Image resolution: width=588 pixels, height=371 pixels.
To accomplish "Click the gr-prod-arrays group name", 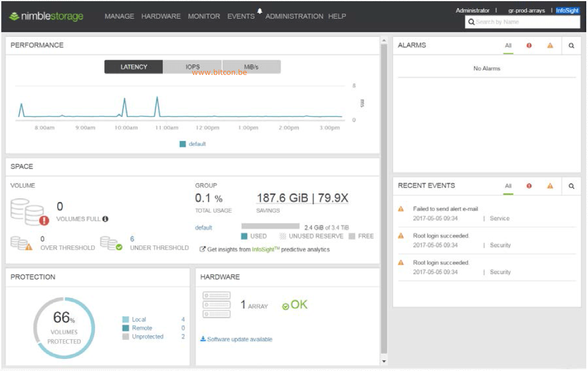I will tap(526, 10).
